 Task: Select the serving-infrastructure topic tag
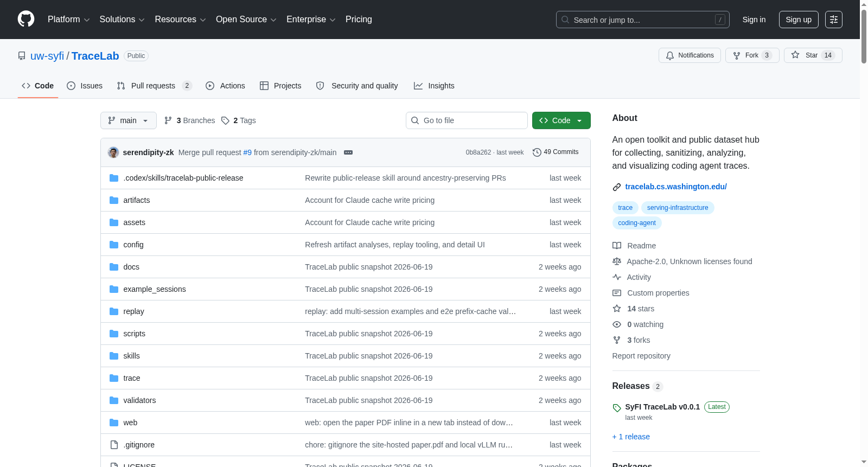coord(678,208)
